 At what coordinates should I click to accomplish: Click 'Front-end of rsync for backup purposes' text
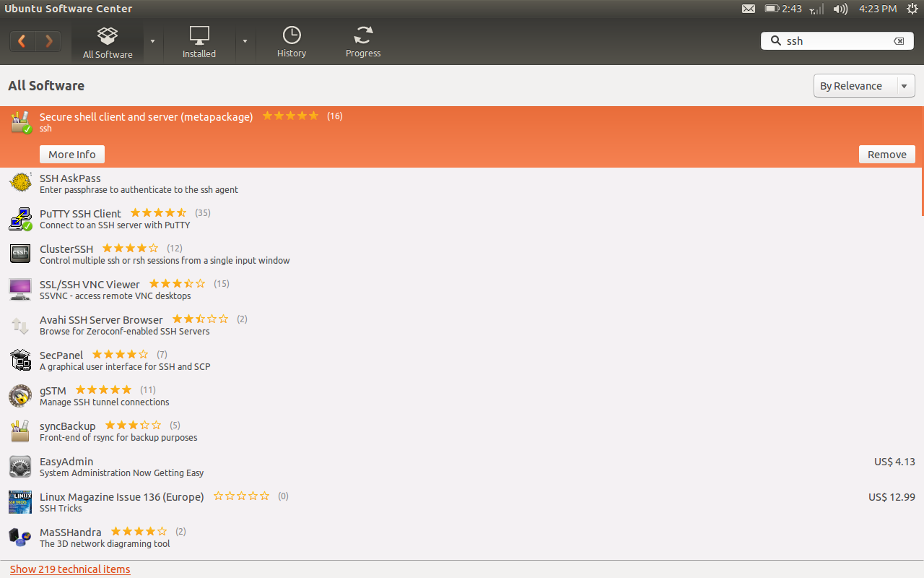118,438
